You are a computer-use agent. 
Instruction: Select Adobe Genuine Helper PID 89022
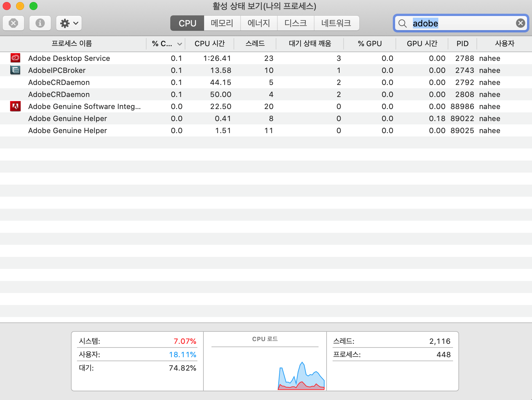point(266,118)
